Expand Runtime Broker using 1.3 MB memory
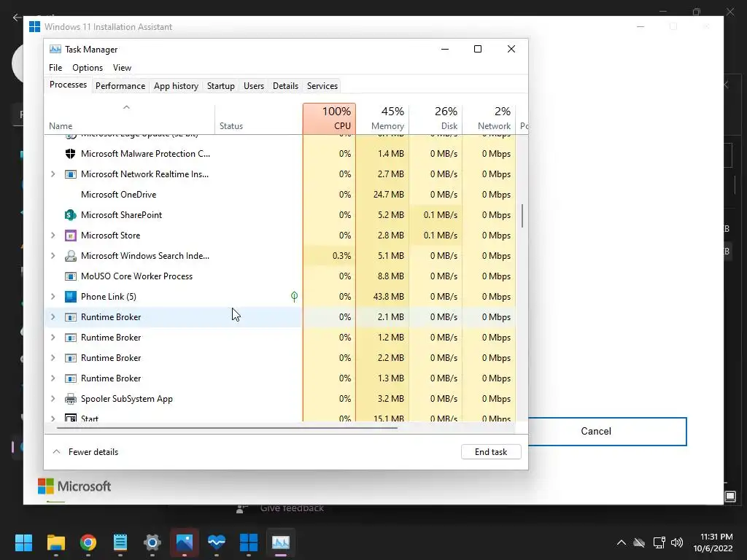747x560 pixels. point(53,378)
